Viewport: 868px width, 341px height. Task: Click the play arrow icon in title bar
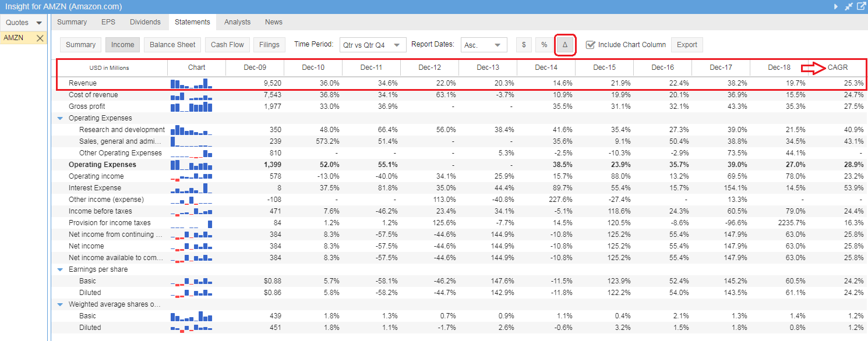(836, 6)
